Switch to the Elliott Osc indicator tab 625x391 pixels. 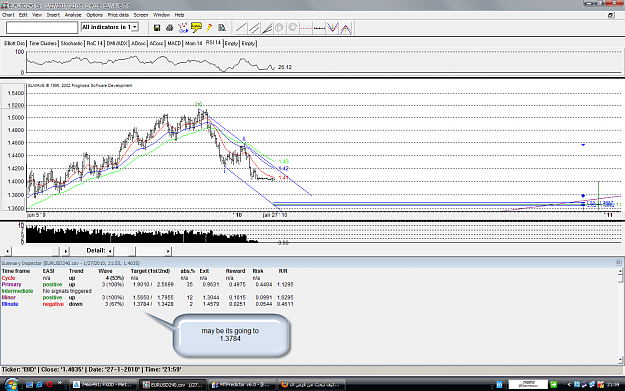pyautogui.click(x=14, y=43)
